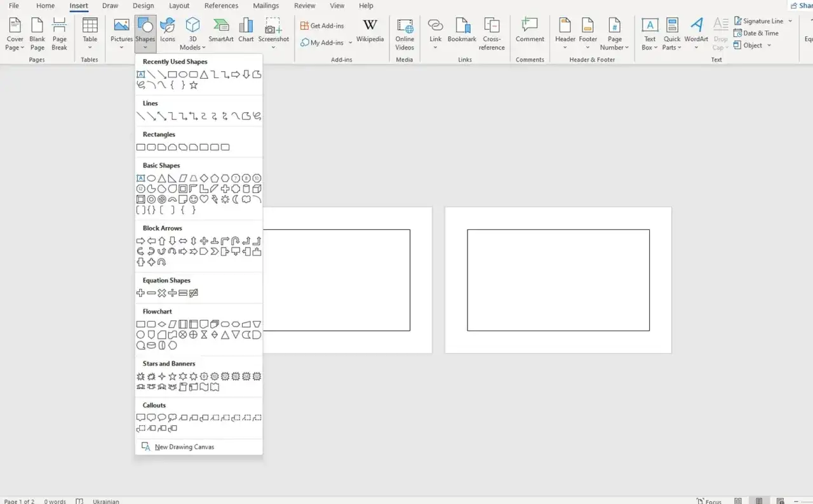813x504 pixels.
Task: Select the left arrow in Block Arrows
Action: tap(151, 241)
